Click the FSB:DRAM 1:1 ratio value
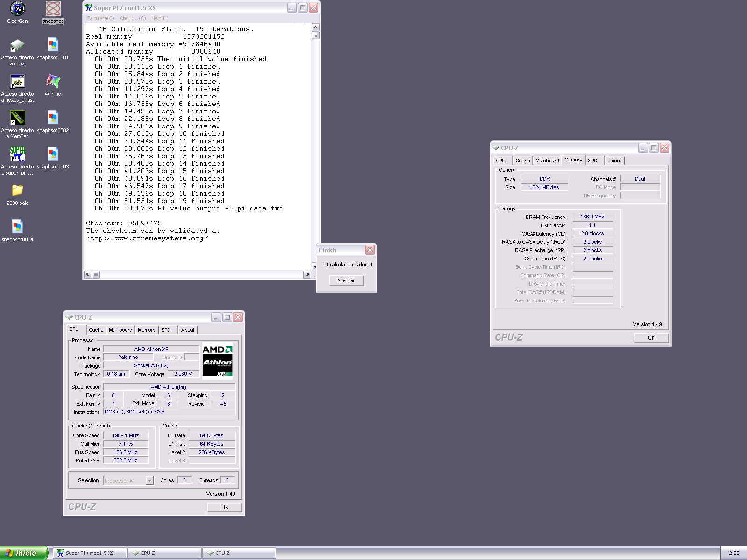The width and height of the screenshot is (747, 560). click(x=592, y=225)
